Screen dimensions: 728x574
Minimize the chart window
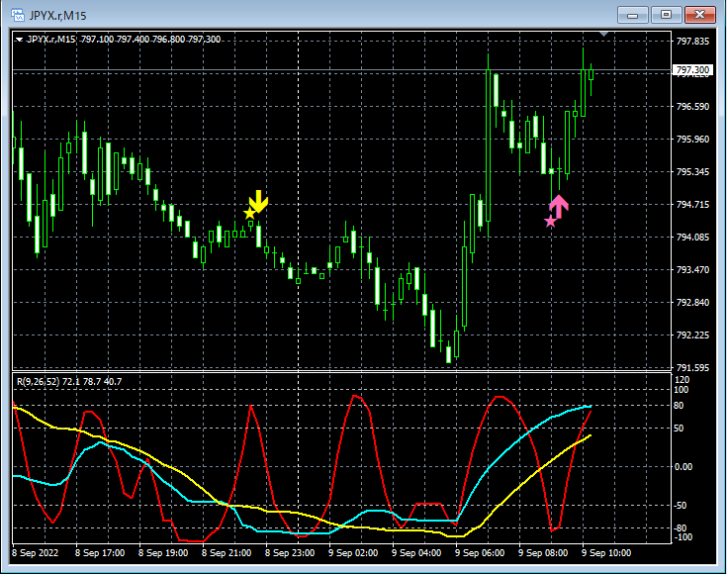click(632, 15)
